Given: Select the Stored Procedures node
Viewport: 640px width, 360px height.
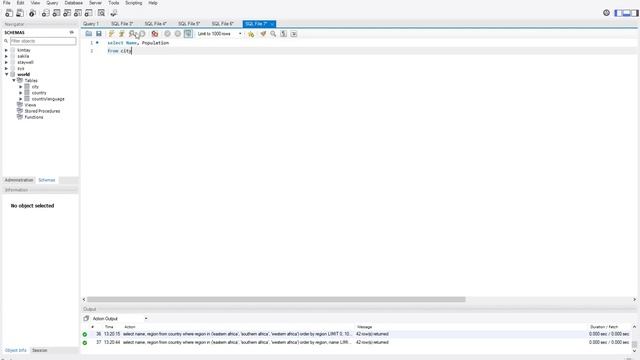Looking at the screenshot, I should [42, 111].
